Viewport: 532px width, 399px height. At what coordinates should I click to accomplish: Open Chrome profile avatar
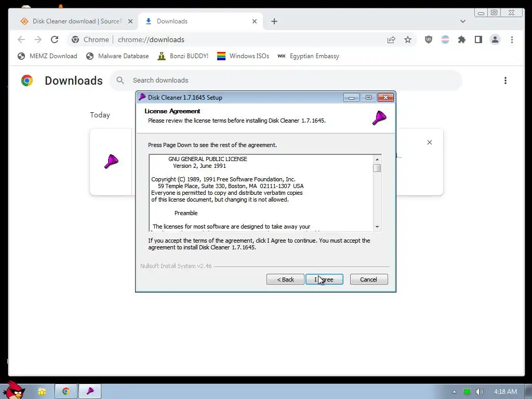[x=495, y=39]
